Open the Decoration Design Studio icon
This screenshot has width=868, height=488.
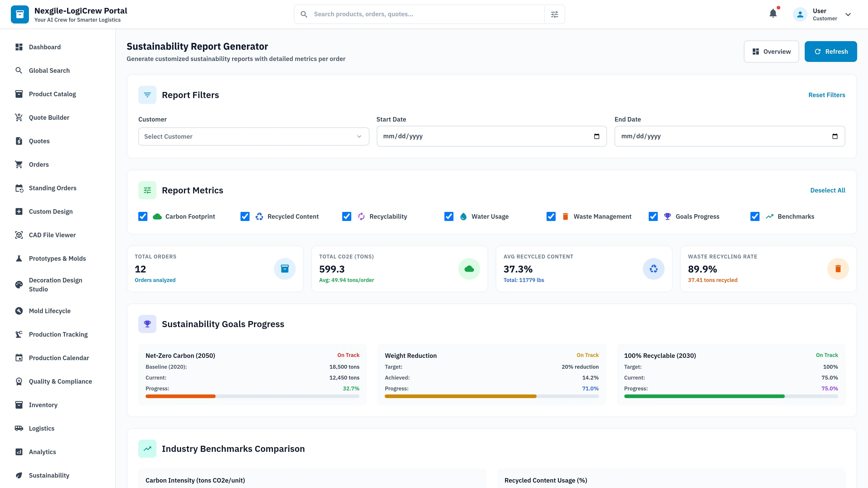(19, 285)
